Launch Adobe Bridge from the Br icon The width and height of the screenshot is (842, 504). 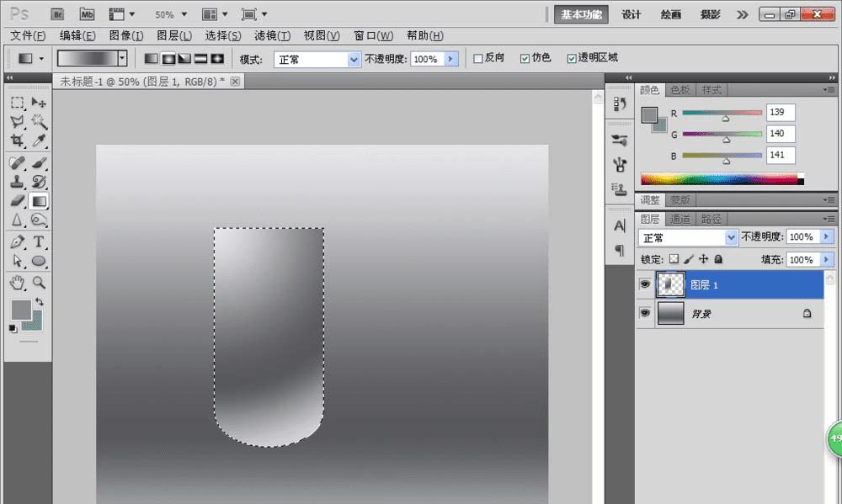click(57, 14)
